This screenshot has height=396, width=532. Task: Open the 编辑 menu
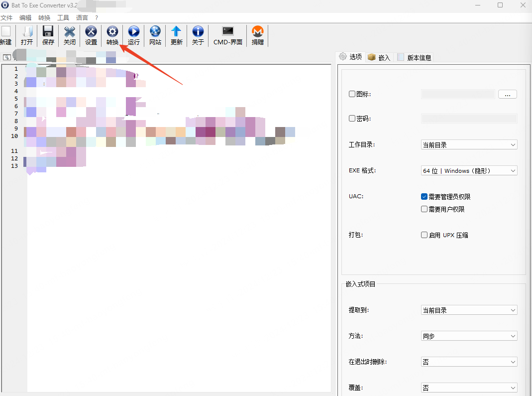tap(25, 17)
